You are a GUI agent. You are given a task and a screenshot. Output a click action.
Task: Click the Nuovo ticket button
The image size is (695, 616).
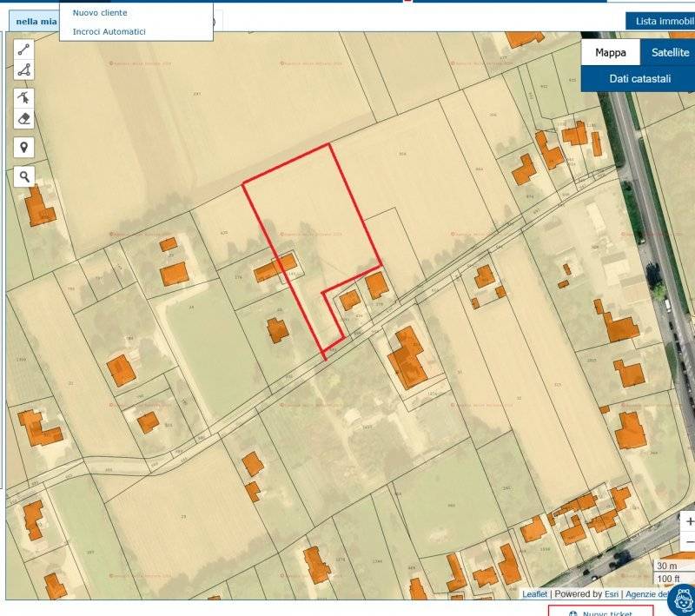click(600, 611)
